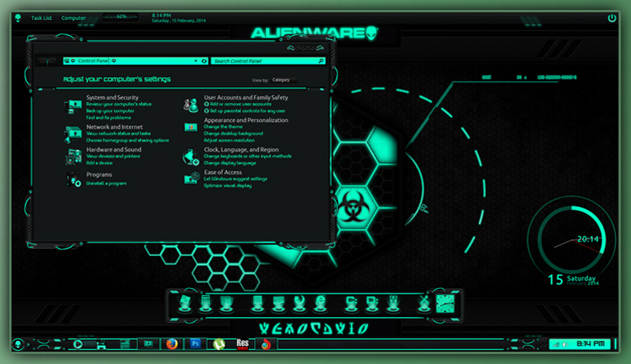Click the address bar refresh button
The image size is (631, 364).
coord(204,61)
